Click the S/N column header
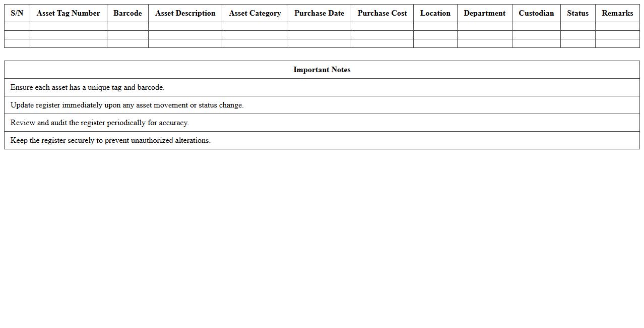 pyautogui.click(x=17, y=13)
